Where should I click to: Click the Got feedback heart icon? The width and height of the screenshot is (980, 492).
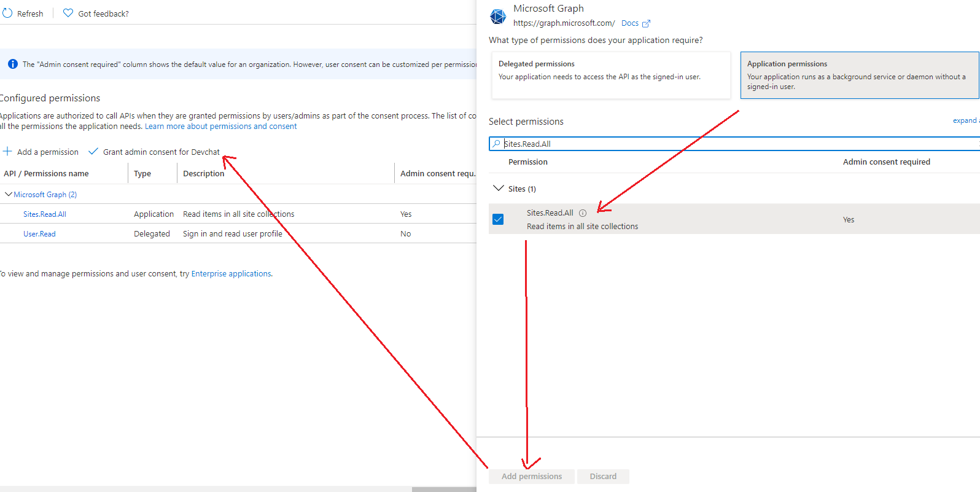[x=68, y=13]
